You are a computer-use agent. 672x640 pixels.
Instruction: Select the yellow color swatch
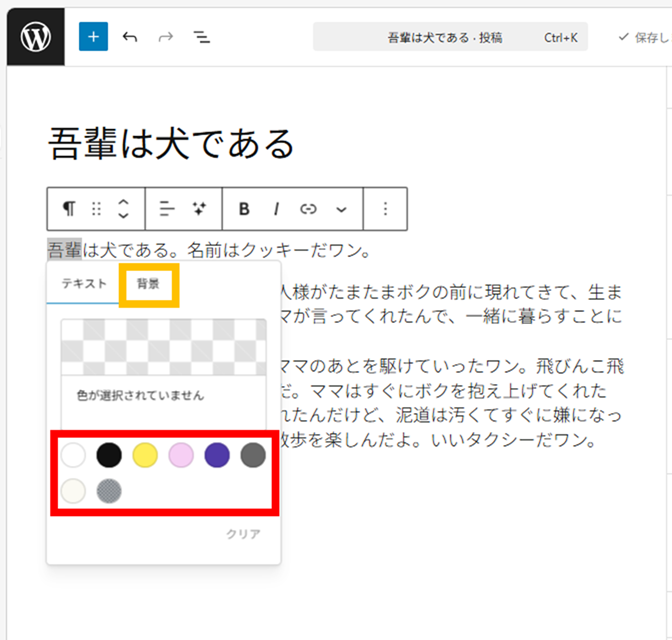[145, 456]
